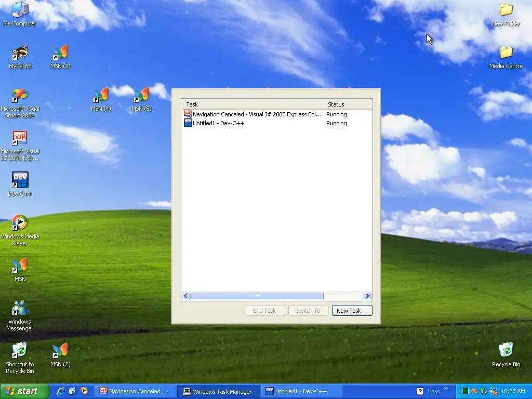This screenshot has width=532, height=399.
Task: Click Running status of Dev-C++ task
Action: [x=336, y=123]
